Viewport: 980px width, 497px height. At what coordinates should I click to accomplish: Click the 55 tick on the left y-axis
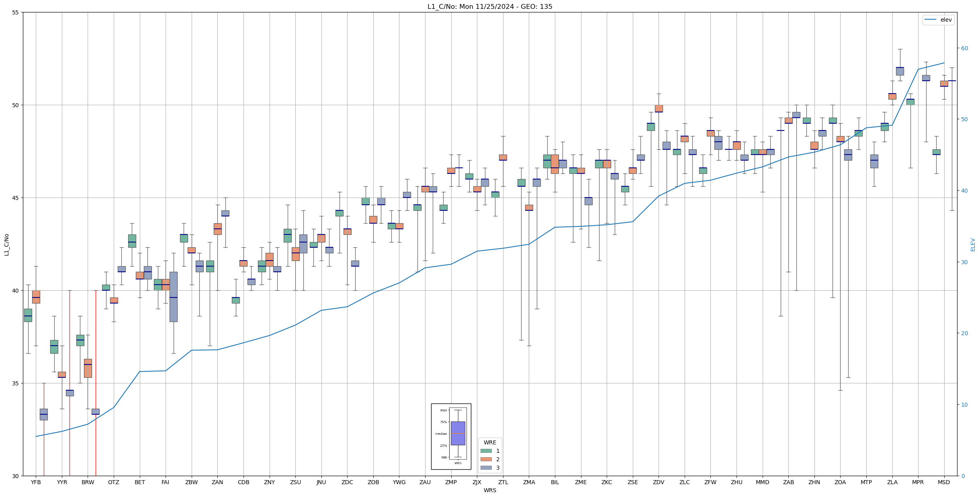coord(16,12)
